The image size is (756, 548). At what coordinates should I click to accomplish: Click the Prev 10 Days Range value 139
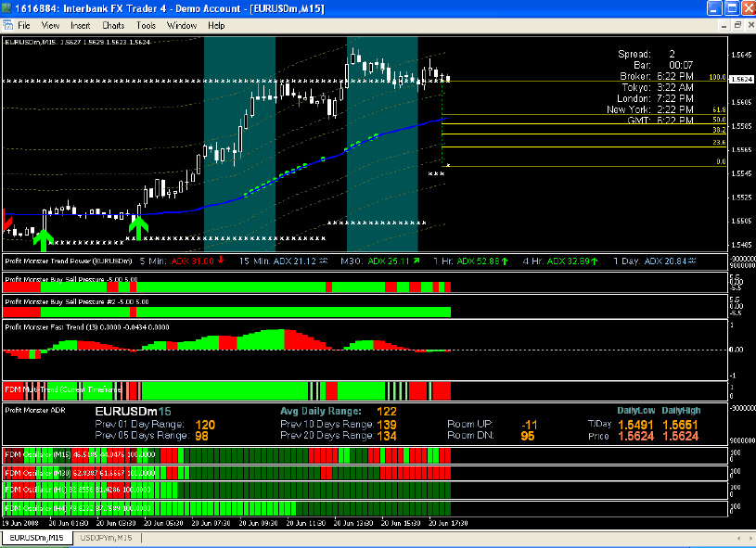click(x=387, y=425)
